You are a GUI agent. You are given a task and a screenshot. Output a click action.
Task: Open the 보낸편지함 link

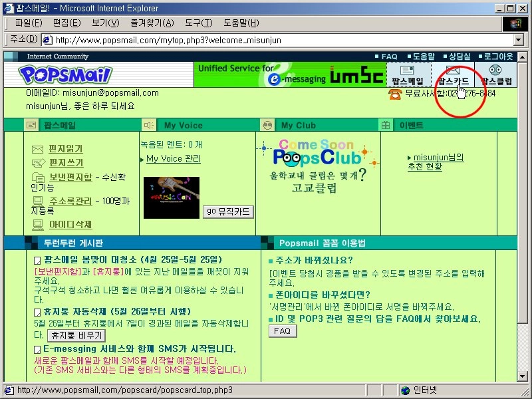click(70, 177)
